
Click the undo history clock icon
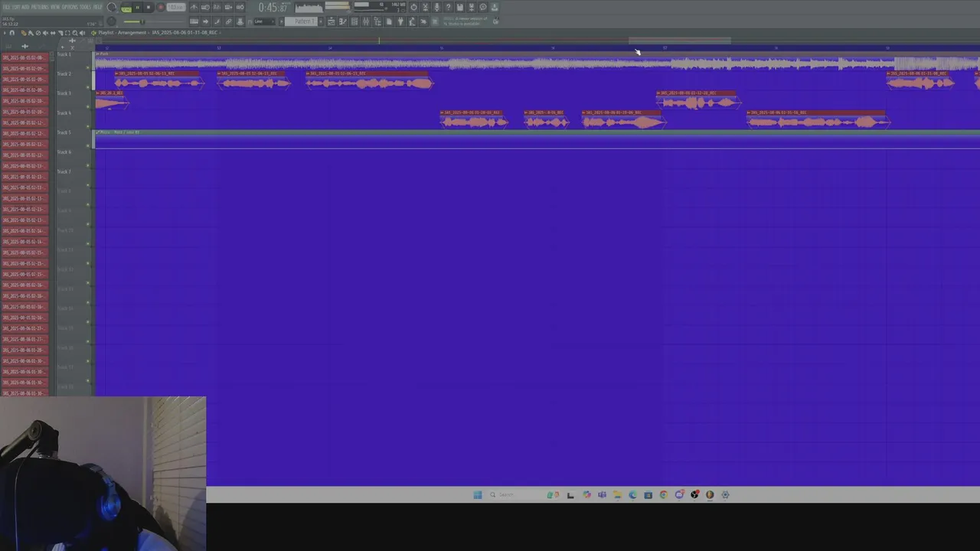413,8
